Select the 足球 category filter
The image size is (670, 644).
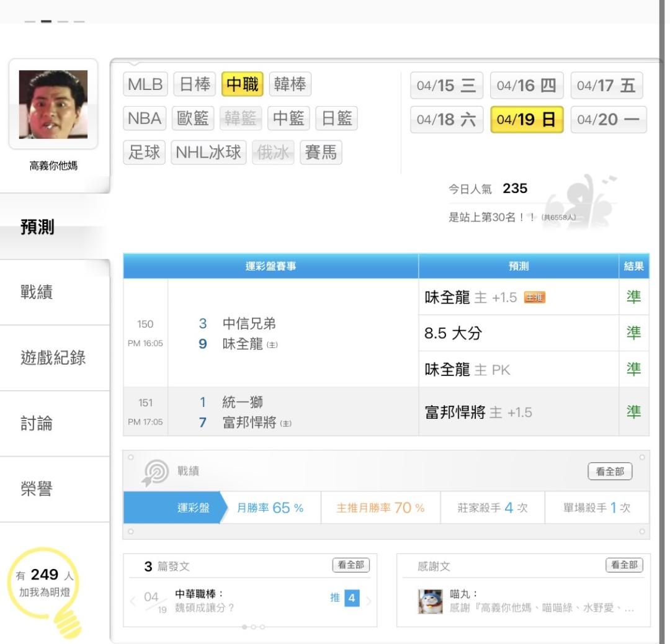[x=144, y=152]
